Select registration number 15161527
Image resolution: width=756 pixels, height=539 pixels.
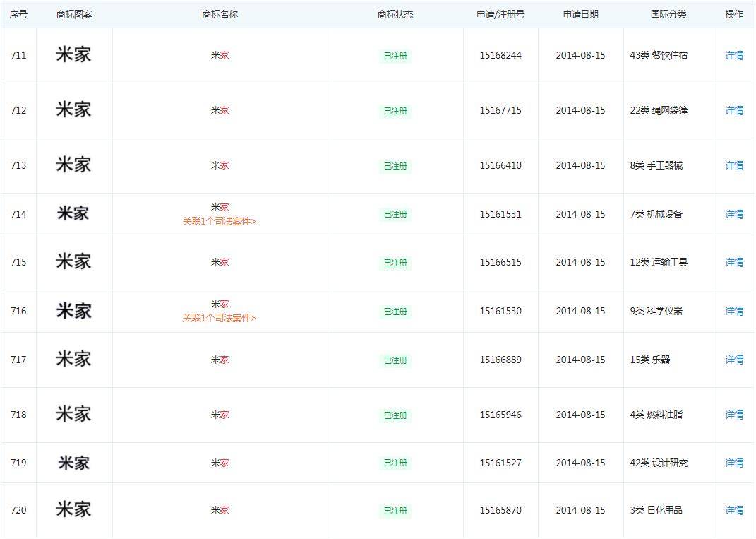tap(500, 463)
